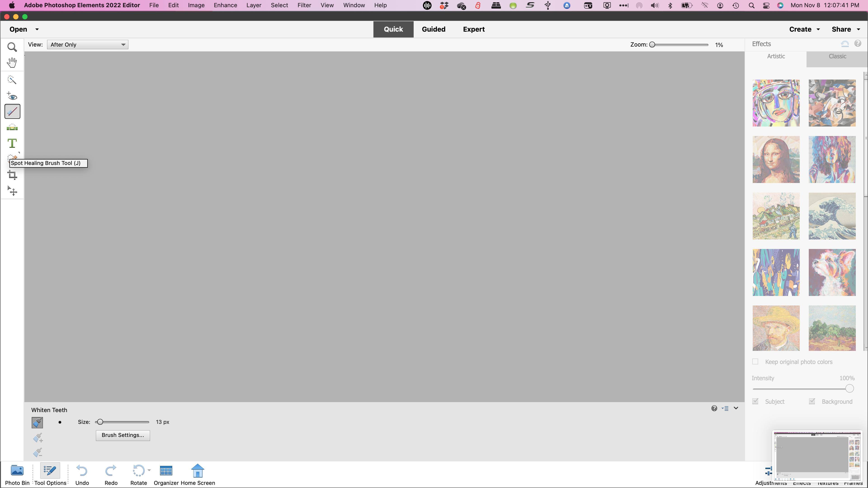Open the View After Only dropdown
Viewport: 868px width, 488px height.
coord(88,45)
